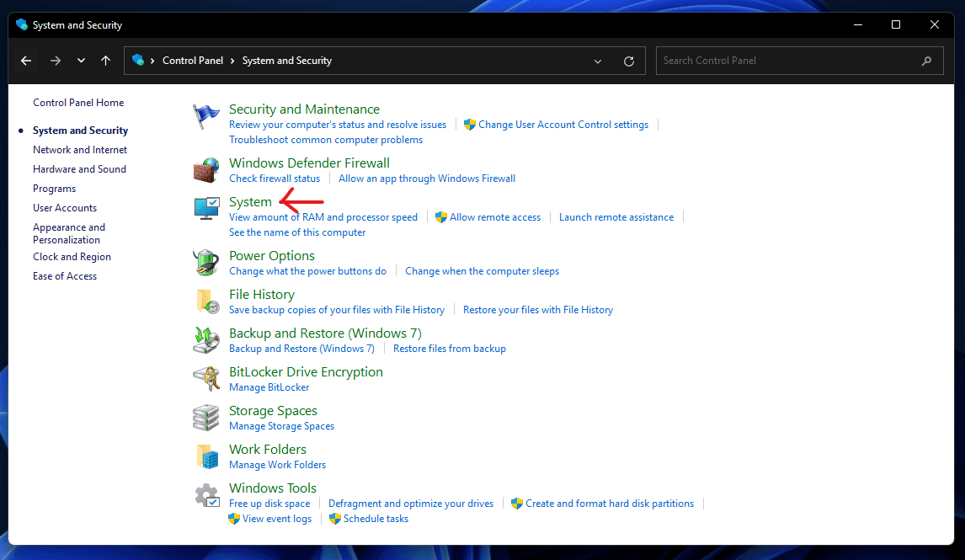
Task: Open the Security and Maintenance heading
Action: 304,109
